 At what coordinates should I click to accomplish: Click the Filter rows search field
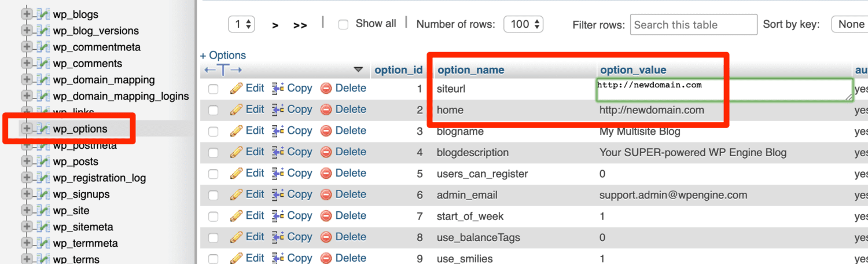pyautogui.click(x=693, y=24)
